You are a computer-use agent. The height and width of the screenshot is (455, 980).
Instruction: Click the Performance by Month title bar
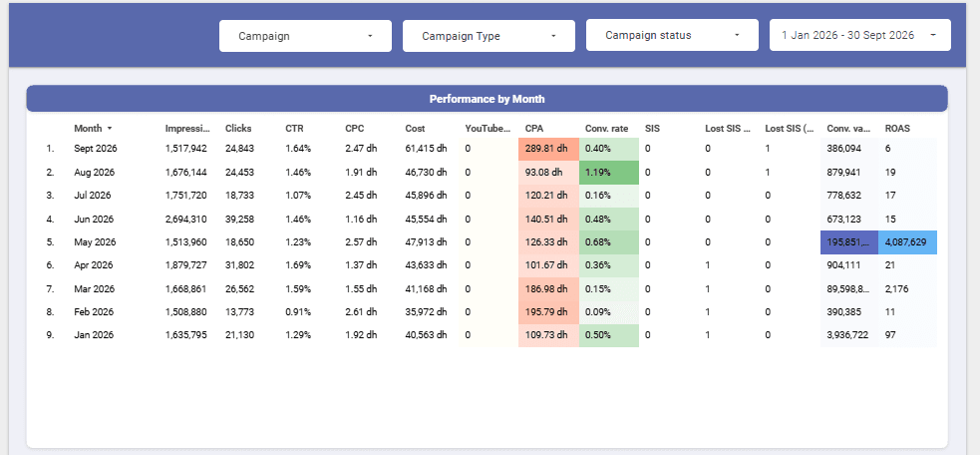pyautogui.click(x=487, y=99)
